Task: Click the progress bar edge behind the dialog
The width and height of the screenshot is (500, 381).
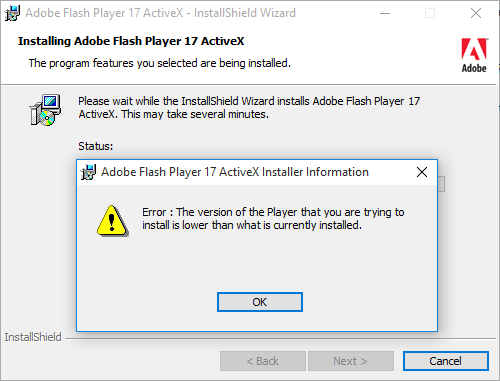Action: [x=441, y=184]
